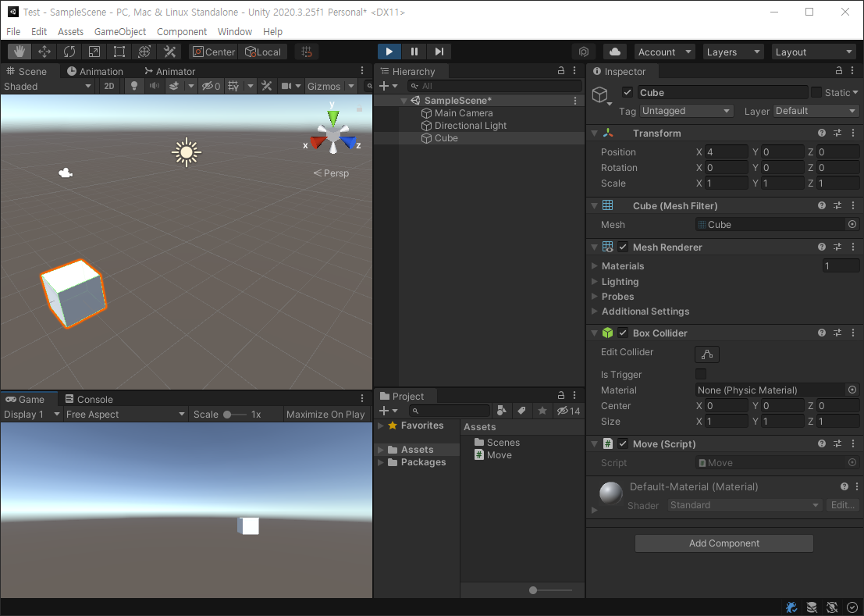Select the Rect tool

tap(119, 52)
